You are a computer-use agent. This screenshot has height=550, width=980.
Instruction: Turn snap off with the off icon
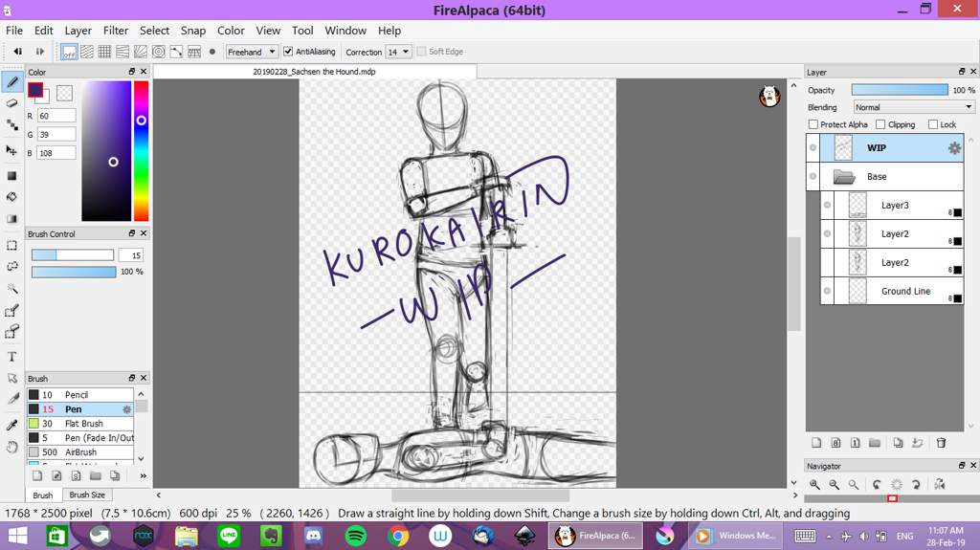click(69, 52)
